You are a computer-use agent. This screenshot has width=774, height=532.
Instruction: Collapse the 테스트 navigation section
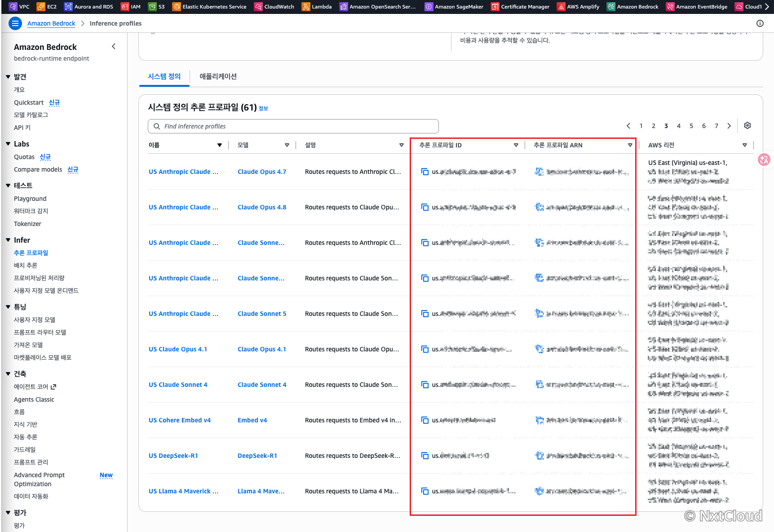(x=8, y=186)
